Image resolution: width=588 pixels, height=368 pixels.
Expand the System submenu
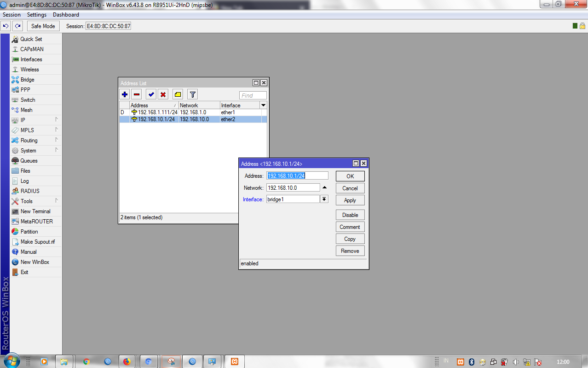pos(36,151)
